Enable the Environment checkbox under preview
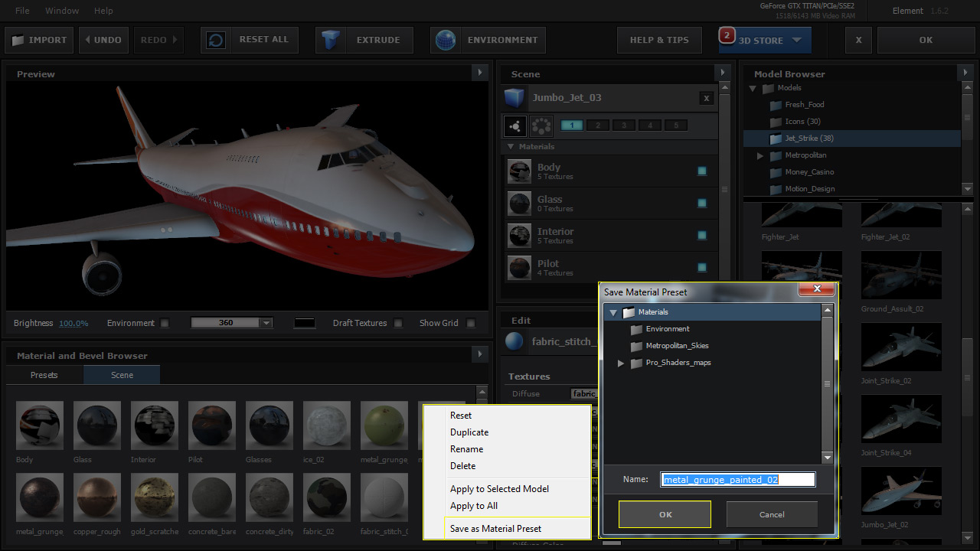 (x=165, y=323)
